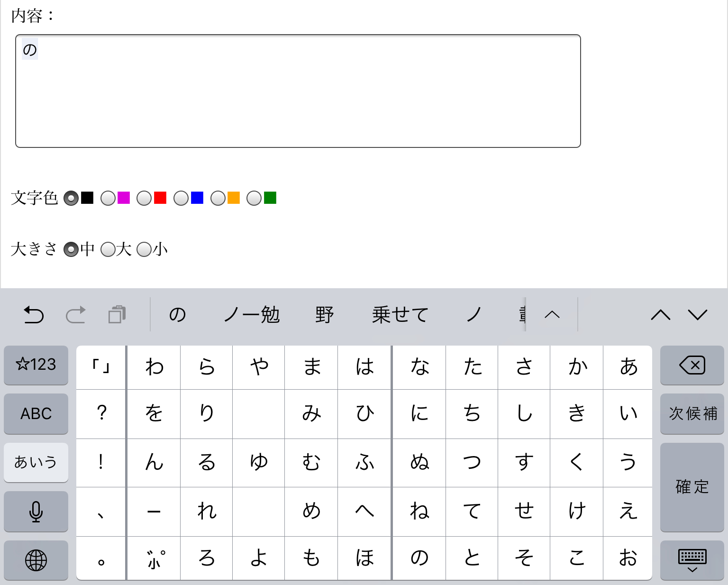Jump to previous field with up chevron
This screenshot has height=585, width=728.
pos(661,314)
